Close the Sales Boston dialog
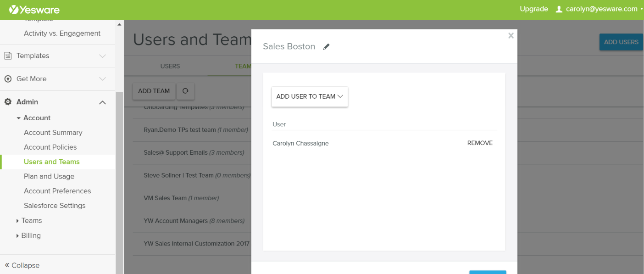Image resolution: width=644 pixels, height=274 pixels. tap(511, 36)
